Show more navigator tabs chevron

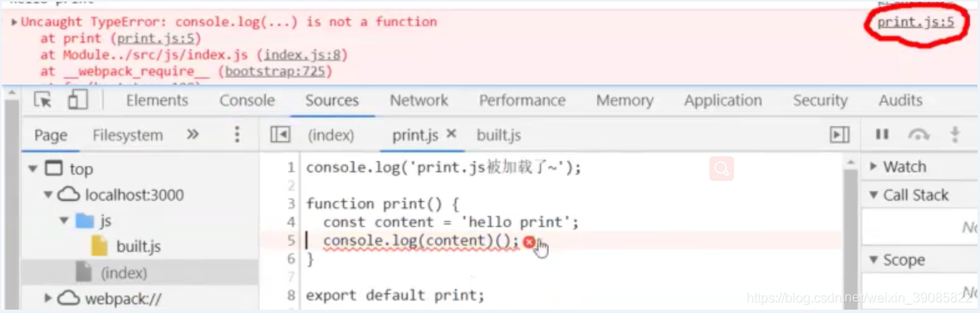pos(193,134)
